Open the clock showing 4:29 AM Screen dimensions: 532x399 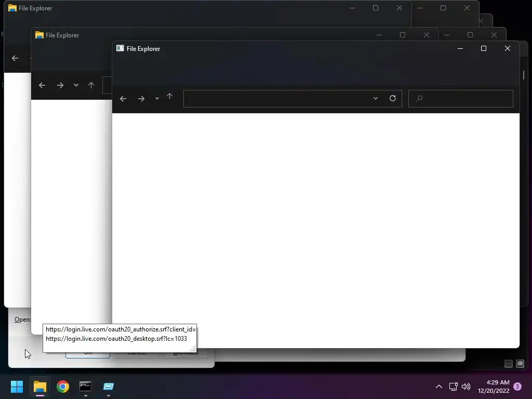click(x=494, y=387)
